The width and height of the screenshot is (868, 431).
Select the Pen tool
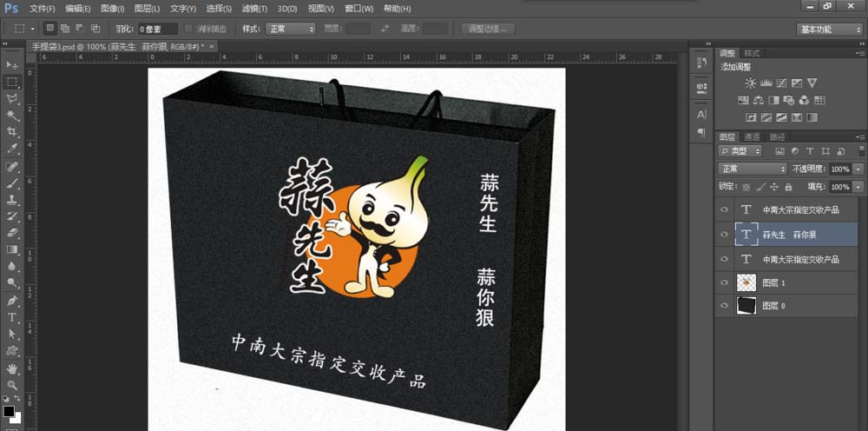click(x=11, y=301)
